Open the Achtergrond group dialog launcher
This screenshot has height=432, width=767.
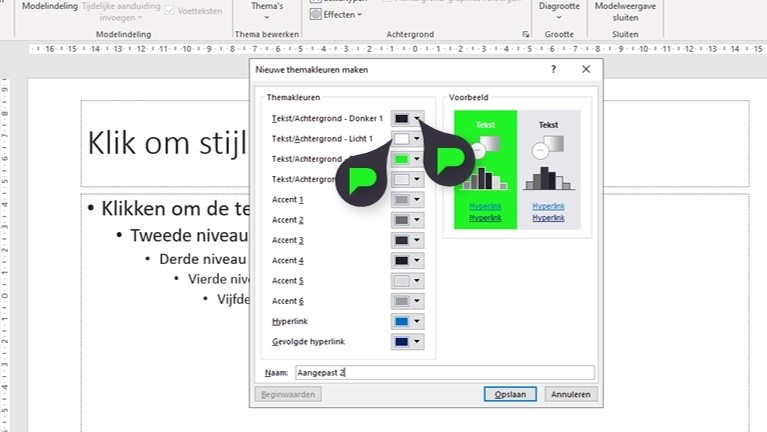pos(526,34)
